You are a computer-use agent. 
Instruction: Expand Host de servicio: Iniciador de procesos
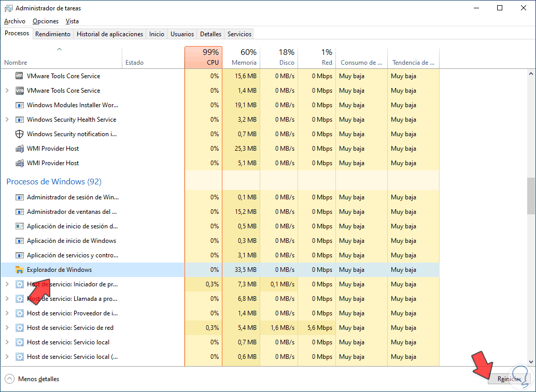pyautogui.click(x=7, y=284)
